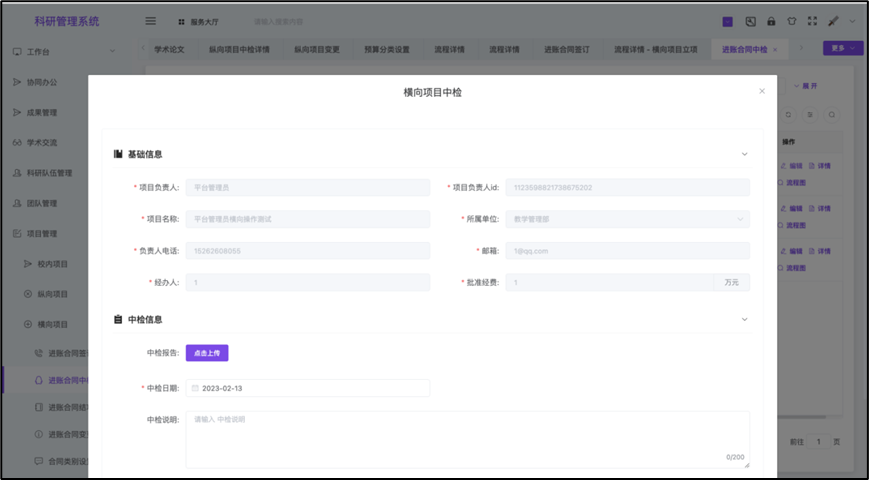The image size is (869, 480).
Task: Collapse the 基础信息 section
Action: pyautogui.click(x=744, y=154)
